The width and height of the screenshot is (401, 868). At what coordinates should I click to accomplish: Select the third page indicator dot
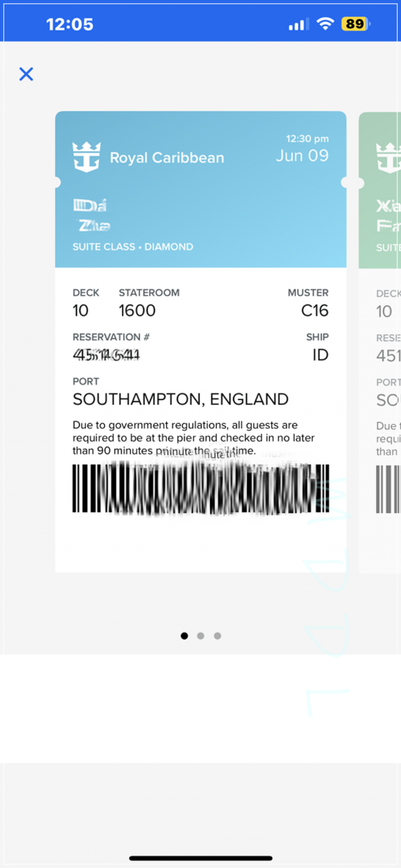(x=217, y=636)
